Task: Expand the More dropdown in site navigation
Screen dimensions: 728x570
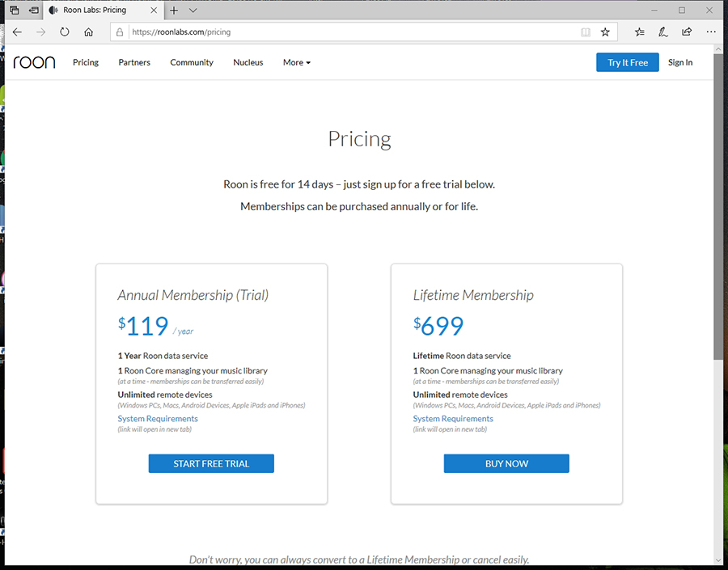Action: point(296,62)
